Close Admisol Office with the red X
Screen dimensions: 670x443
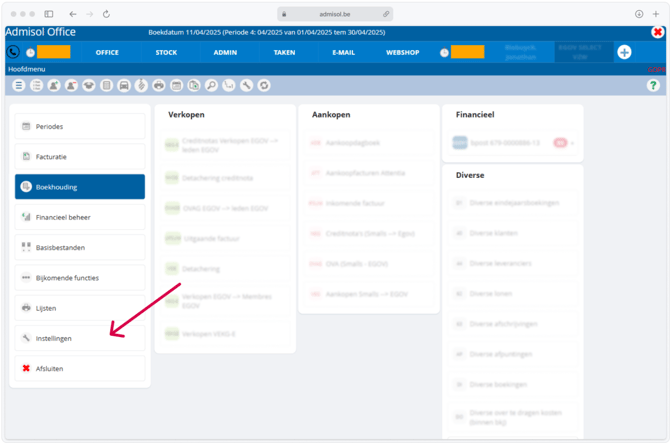(x=658, y=32)
